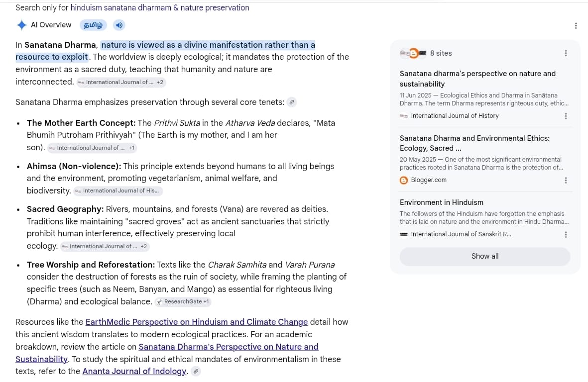Search only for hinduism sanatana dharmam & nature preservation
This screenshot has width=588, height=382.
click(160, 7)
